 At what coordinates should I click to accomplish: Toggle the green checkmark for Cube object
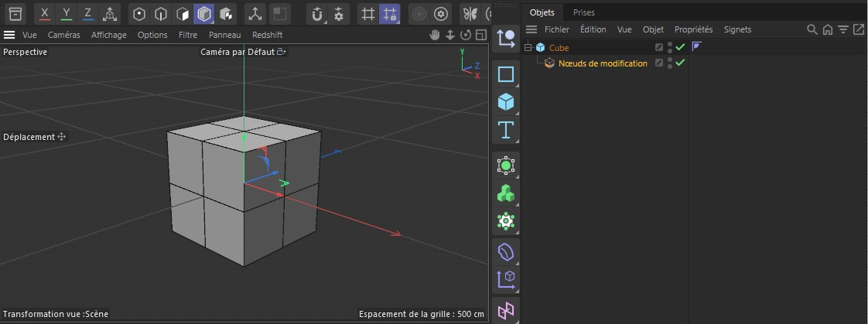pyautogui.click(x=680, y=48)
